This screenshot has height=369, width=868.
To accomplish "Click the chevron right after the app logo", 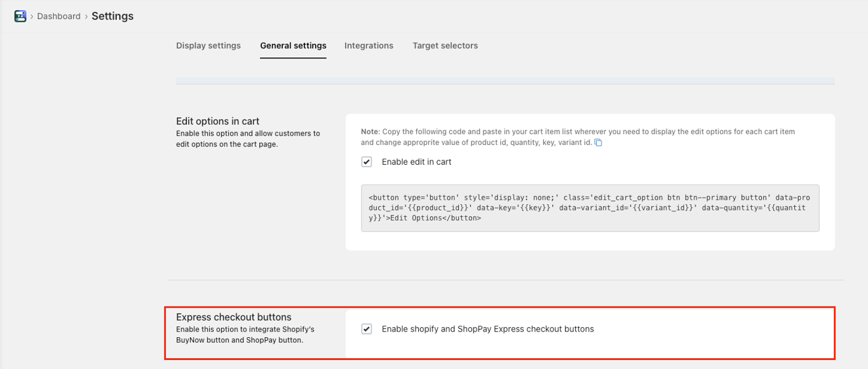I will [32, 17].
